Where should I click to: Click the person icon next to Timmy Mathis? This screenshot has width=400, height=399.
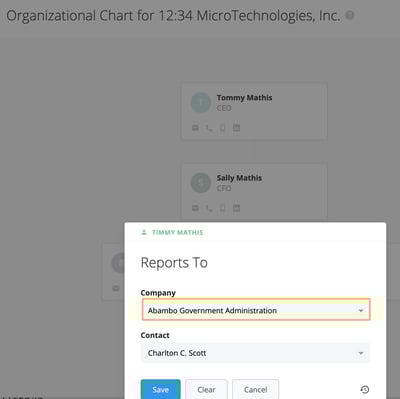[x=144, y=232]
